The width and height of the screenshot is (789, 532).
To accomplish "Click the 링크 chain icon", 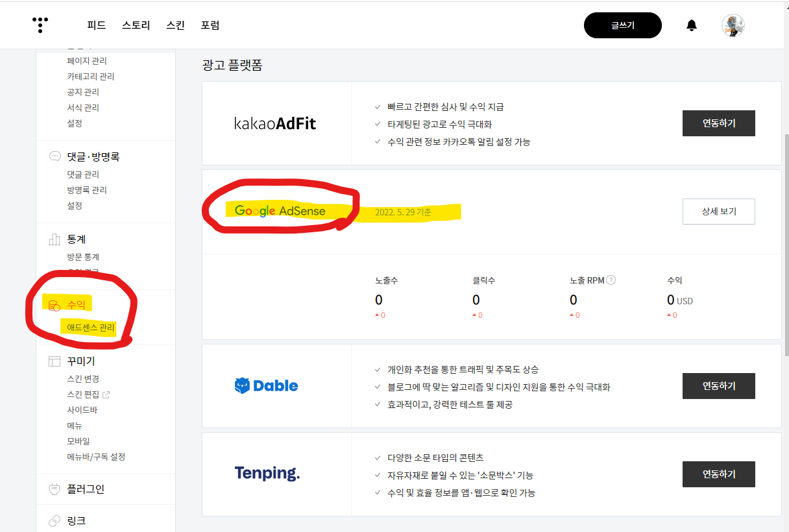I will click(x=55, y=521).
